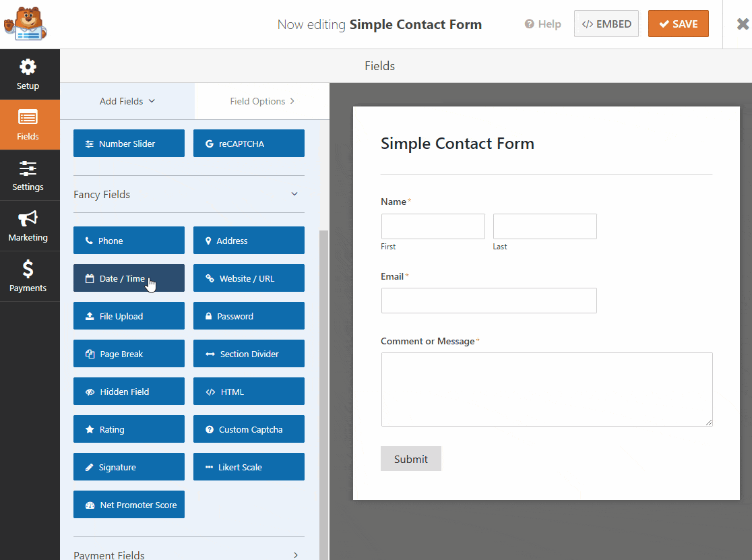Open Settings sliders panel
Screen dimensions: 752x560
[x=28, y=175]
